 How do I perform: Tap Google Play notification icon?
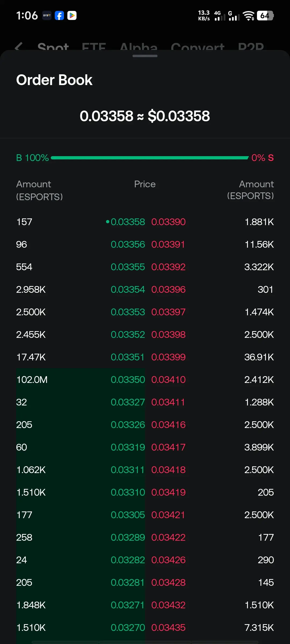[x=72, y=16]
